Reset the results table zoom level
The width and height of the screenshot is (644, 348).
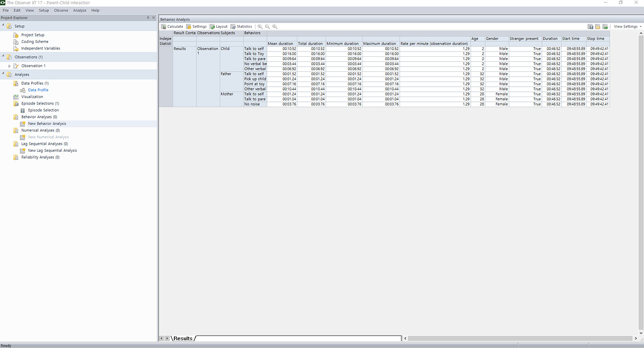click(x=275, y=26)
